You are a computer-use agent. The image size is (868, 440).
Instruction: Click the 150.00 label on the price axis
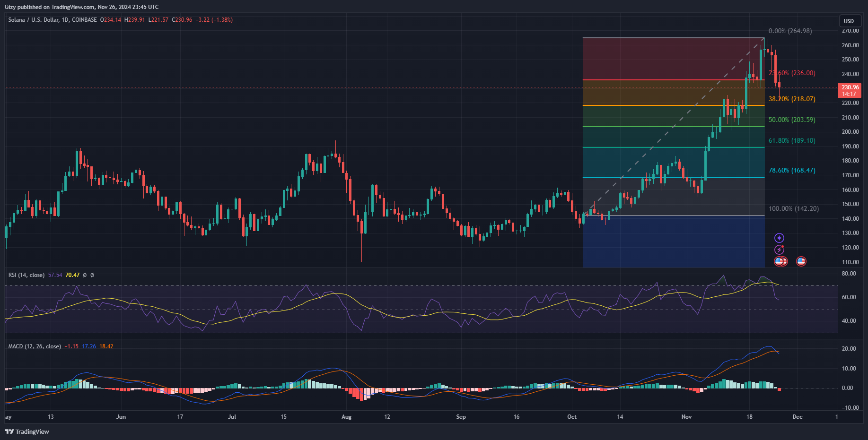pos(850,204)
